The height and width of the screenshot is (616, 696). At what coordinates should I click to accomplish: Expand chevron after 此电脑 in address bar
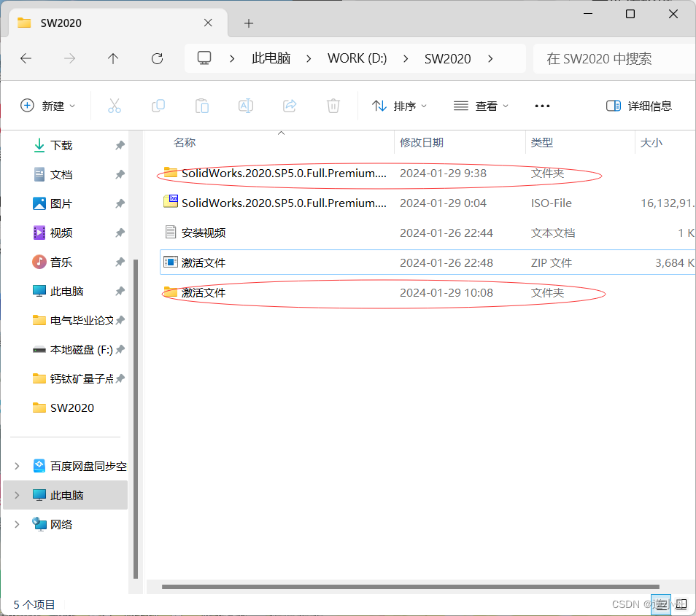(x=309, y=58)
